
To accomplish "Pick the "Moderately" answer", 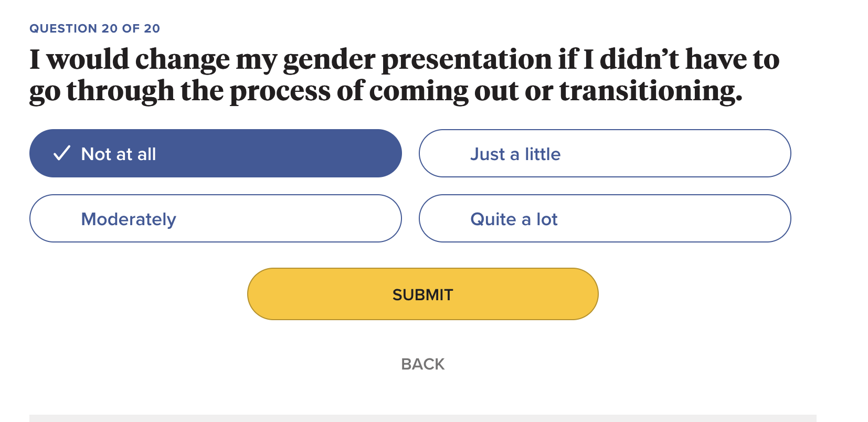I will (215, 218).
